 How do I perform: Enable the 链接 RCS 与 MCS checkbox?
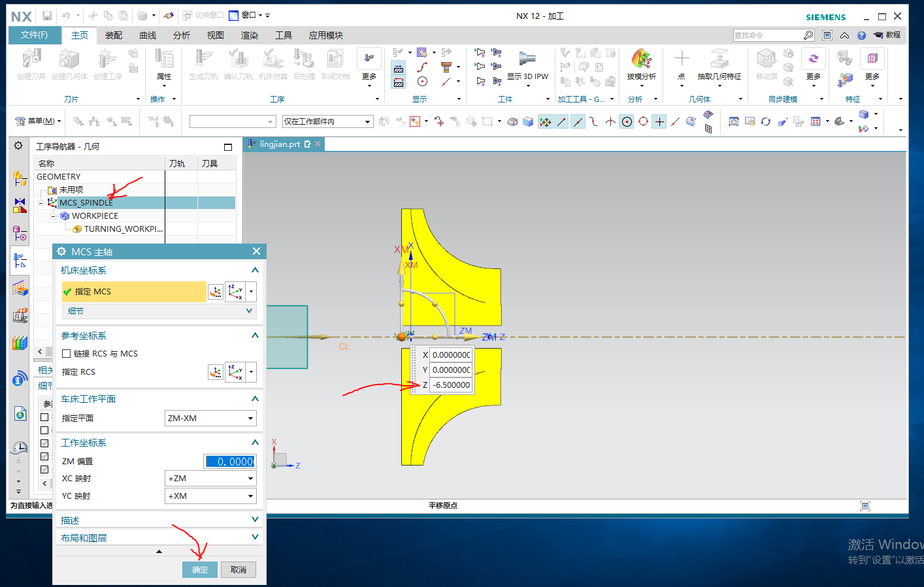[x=67, y=354]
